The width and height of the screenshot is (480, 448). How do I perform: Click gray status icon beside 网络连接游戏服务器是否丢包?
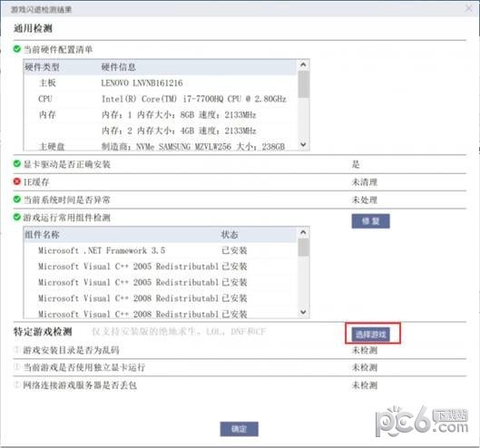[17, 385]
